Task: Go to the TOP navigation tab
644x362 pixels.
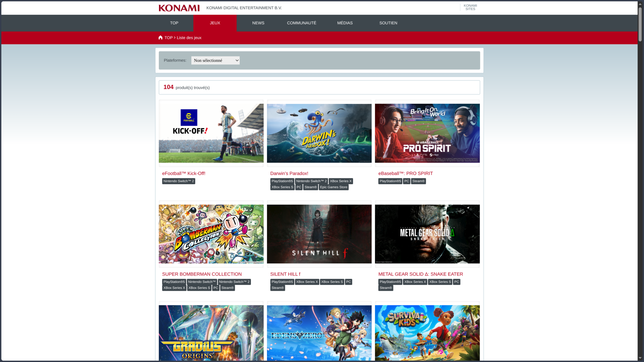Action: point(174,23)
